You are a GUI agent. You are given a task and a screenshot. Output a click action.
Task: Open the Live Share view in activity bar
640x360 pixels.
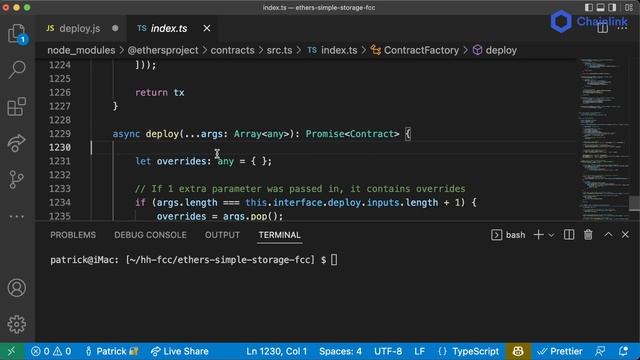(x=17, y=143)
